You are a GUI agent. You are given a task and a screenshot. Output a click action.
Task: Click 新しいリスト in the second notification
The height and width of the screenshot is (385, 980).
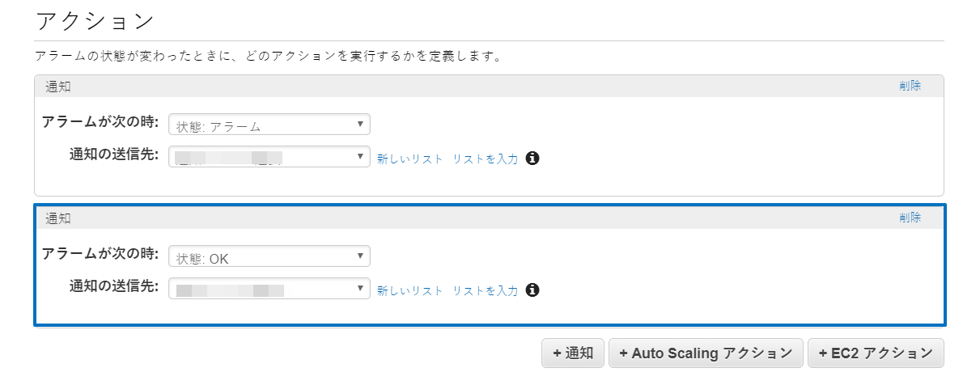tap(409, 290)
